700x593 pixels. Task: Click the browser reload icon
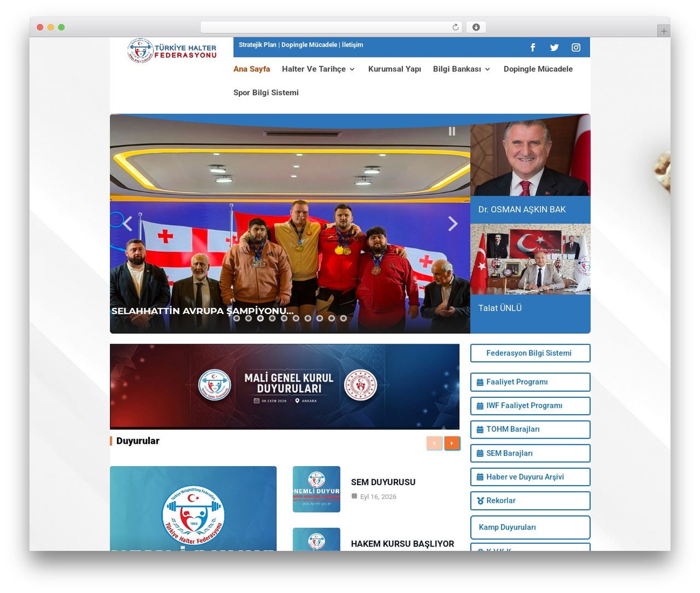[x=456, y=27]
